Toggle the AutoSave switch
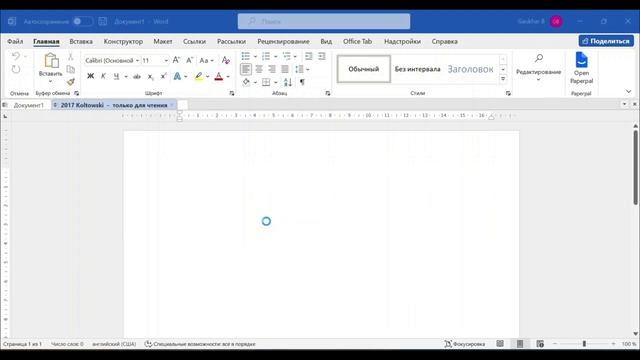640x360 pixels. (82, 21)
